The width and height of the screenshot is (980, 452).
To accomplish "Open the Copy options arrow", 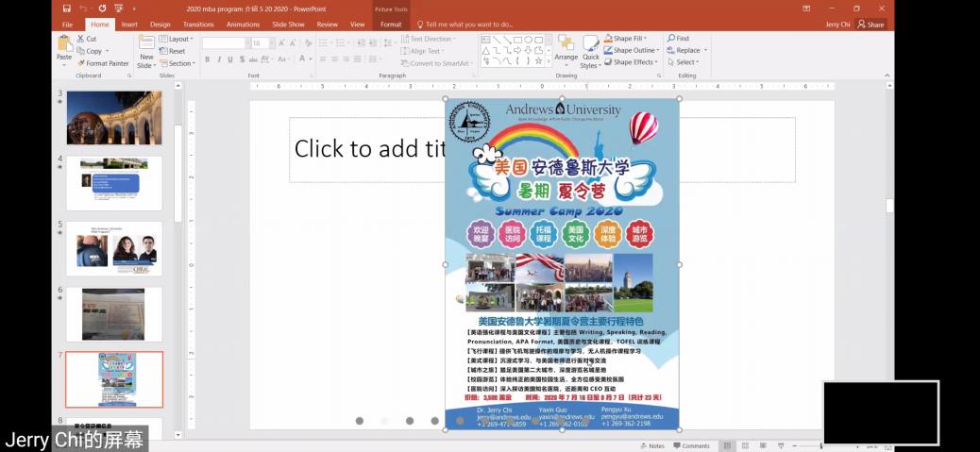I will point(107,51).
